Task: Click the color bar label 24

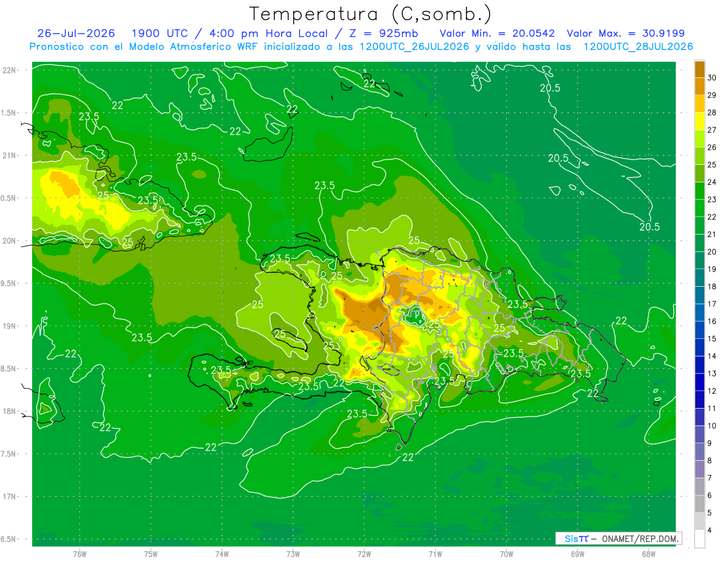Action: click(712, 182)
